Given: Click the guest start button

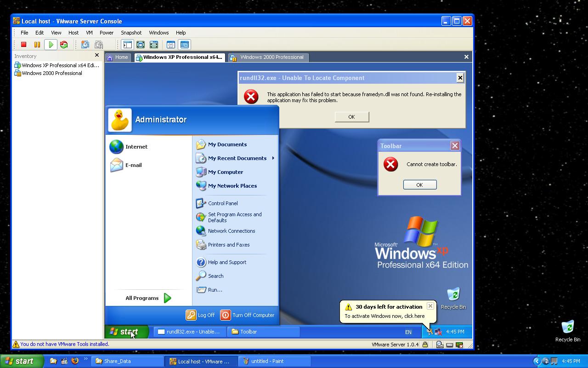Looking at the screenshot, I should coord(126,332).
